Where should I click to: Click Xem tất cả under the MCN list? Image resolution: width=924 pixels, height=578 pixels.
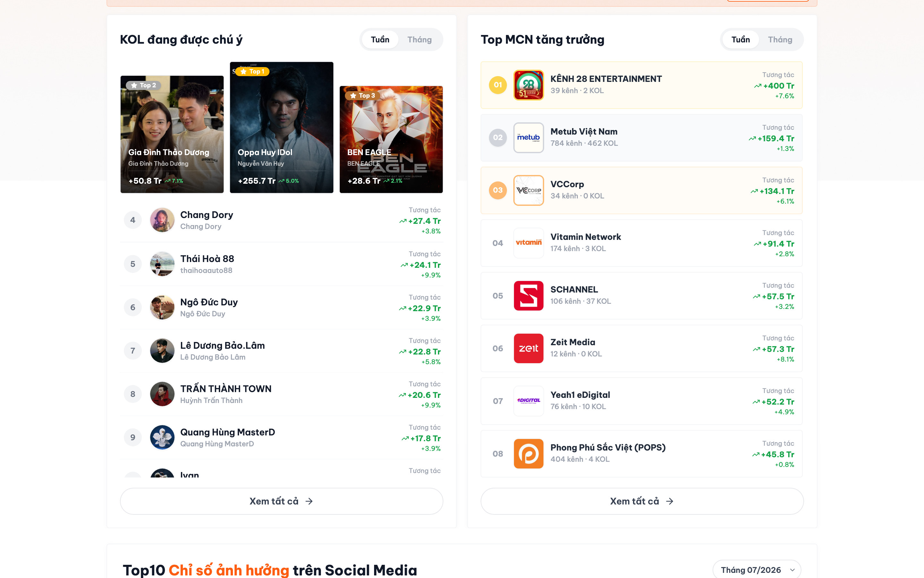click(x=642, y=501)
